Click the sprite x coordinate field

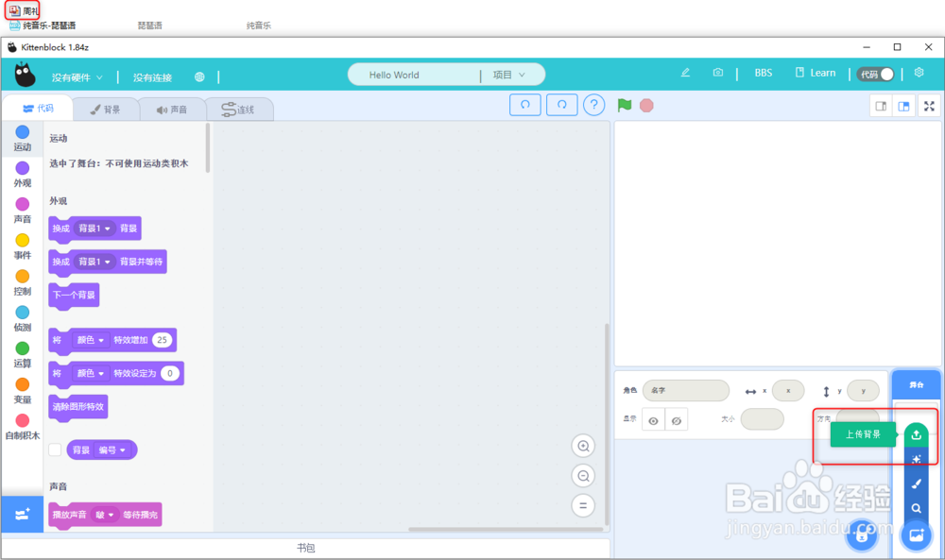[x=788, y=391]
